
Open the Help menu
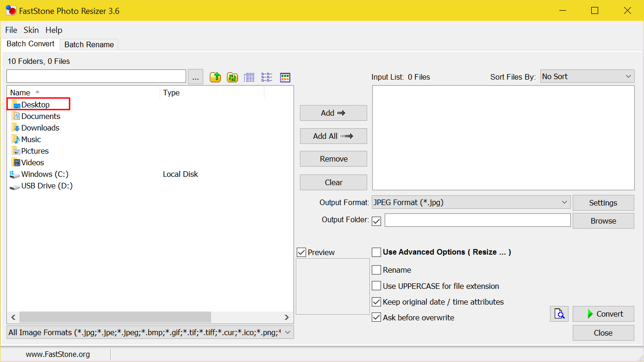(x=54, y=30)
